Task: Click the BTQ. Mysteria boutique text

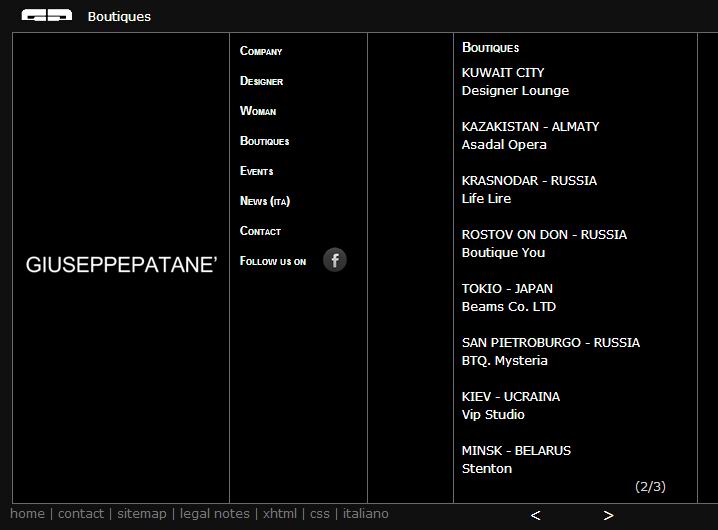Action: [x=504, y=361]
